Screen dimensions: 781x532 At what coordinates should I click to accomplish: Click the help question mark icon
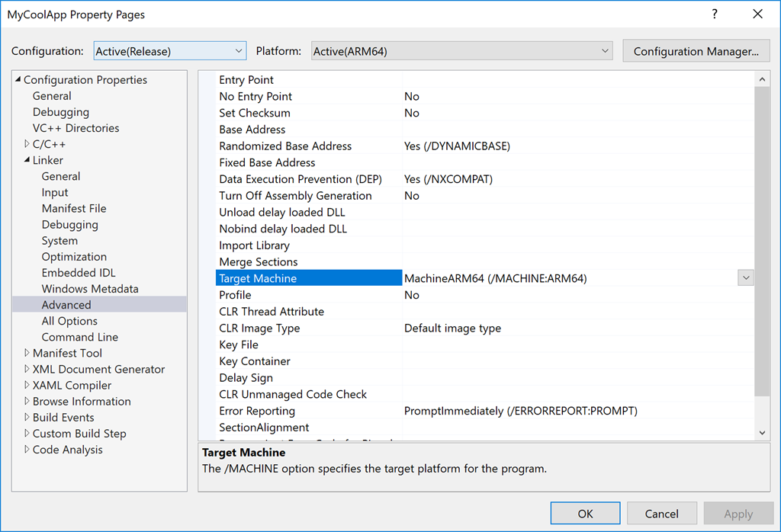[x=715, y=14]
